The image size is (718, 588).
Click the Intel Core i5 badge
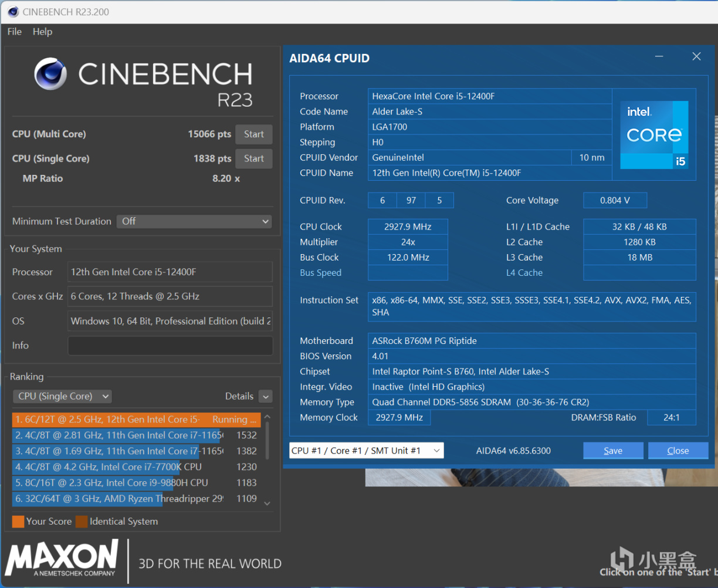coord(654,134)
